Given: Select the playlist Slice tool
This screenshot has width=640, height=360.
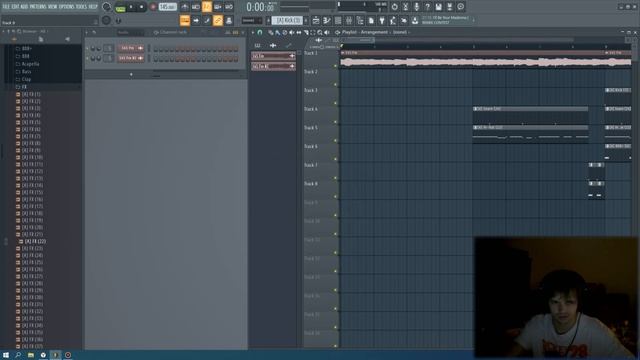Looking at the screenshot, I should pyautogui.click(x=306, y=32).
